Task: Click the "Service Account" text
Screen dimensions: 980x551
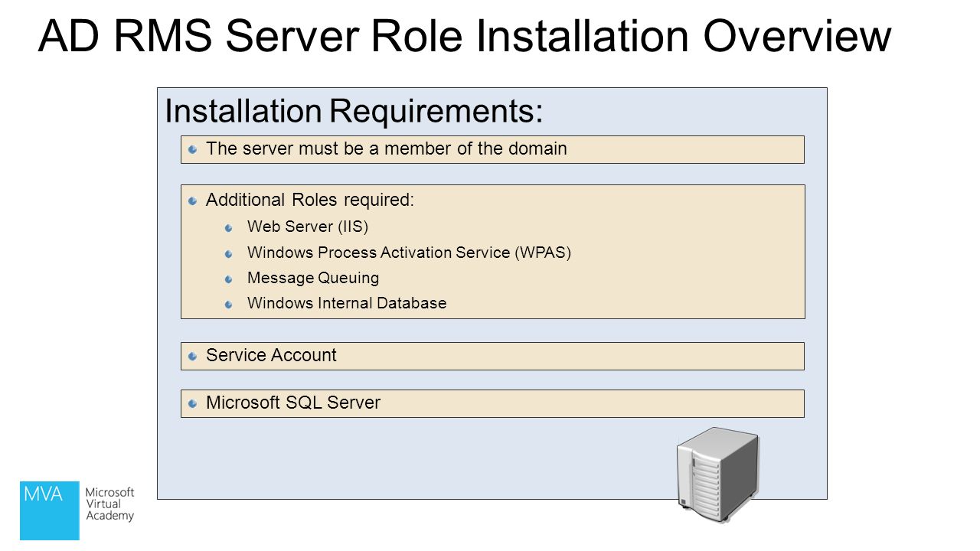Action: [271, 355]
